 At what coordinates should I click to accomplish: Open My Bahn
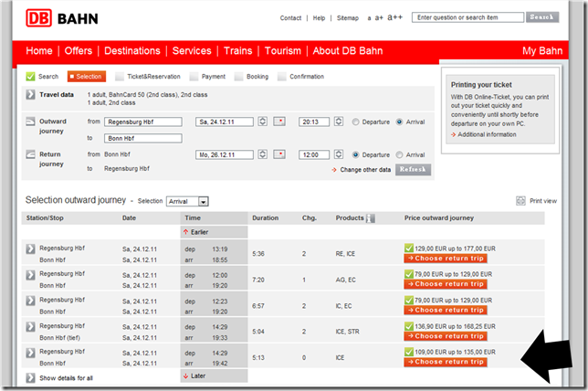click(x=542, y=50)
